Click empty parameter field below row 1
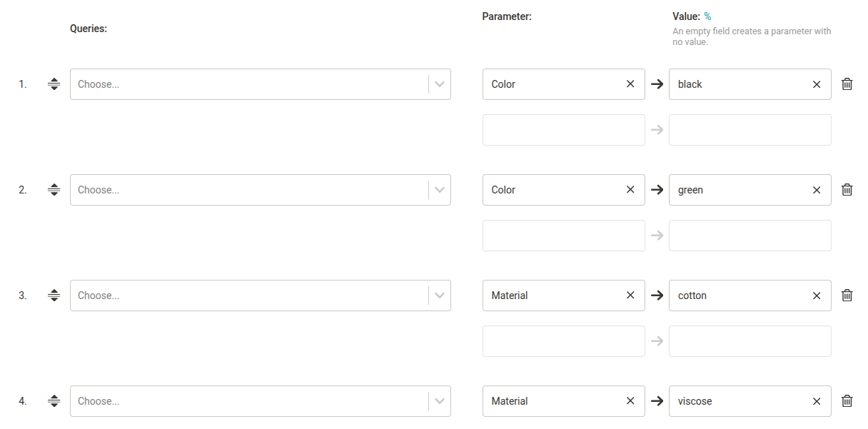The height and width of the screenshot is (429, 868). 563,130
